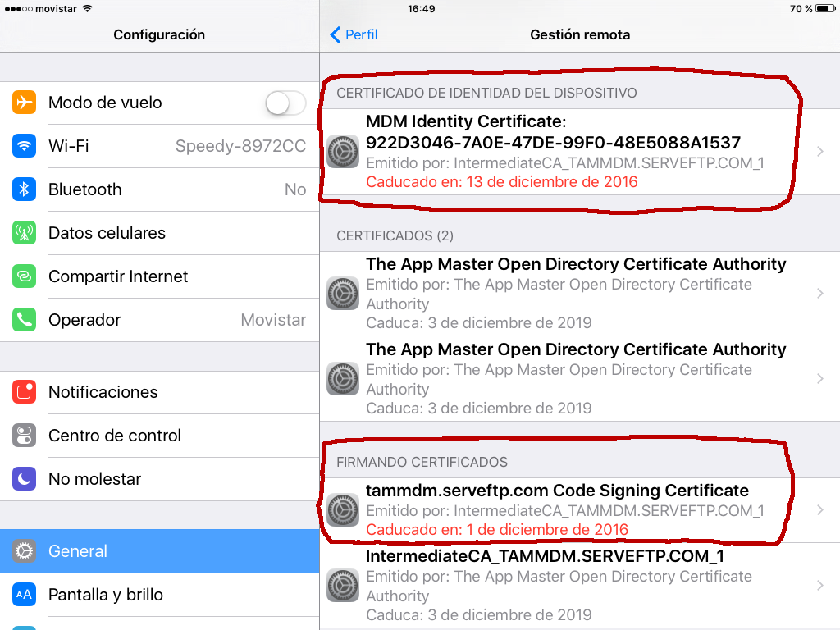The image size is (840, 630).
Task: Tap gear icon beside tammdm.serveftp.com Code Signing Certificate
Action: 343,510
